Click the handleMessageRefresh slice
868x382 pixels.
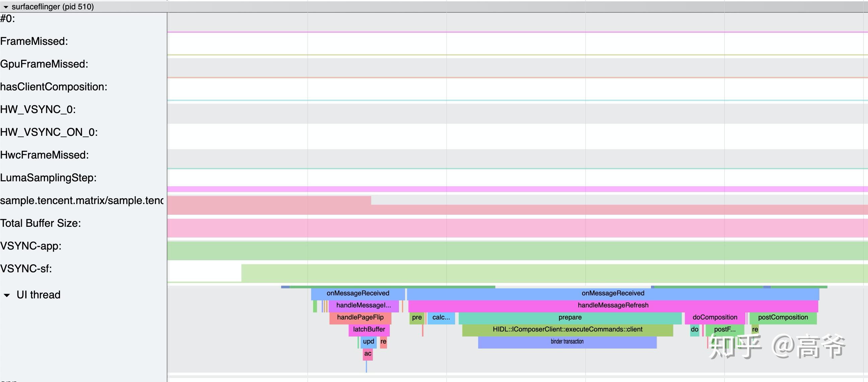(x=612, y=305)
